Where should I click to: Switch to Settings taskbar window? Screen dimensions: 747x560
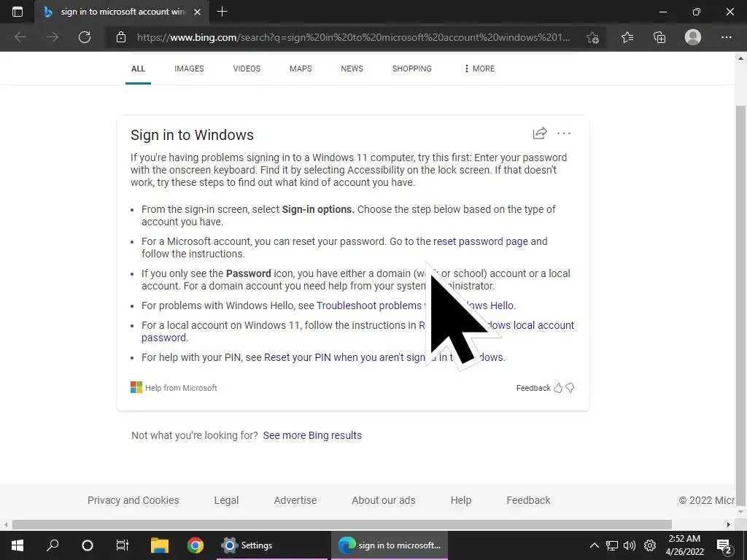tap(271, 545)
